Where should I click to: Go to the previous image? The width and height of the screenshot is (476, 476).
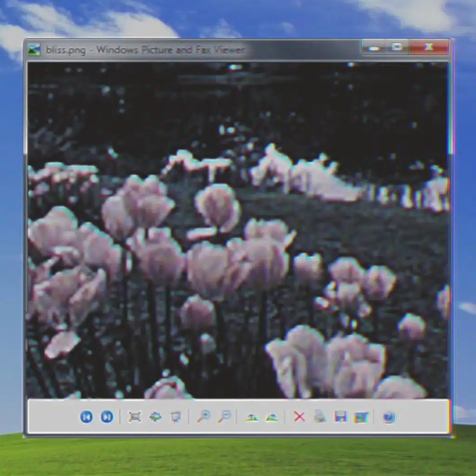tap(86, 417)
